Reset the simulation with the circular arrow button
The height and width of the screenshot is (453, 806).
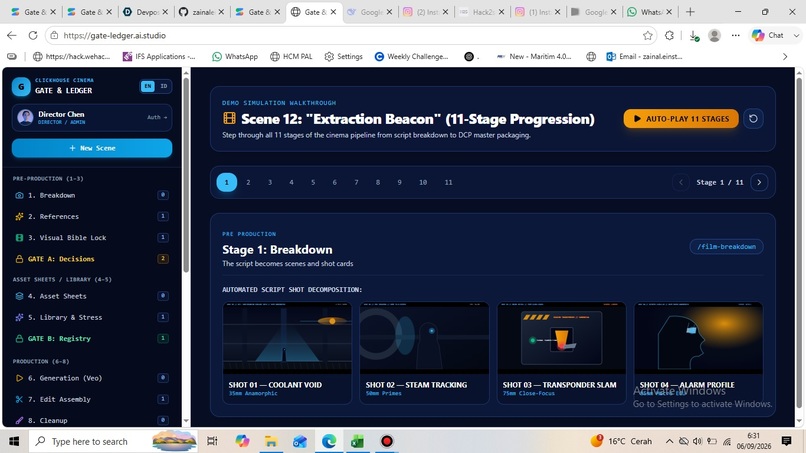[753, 119]
